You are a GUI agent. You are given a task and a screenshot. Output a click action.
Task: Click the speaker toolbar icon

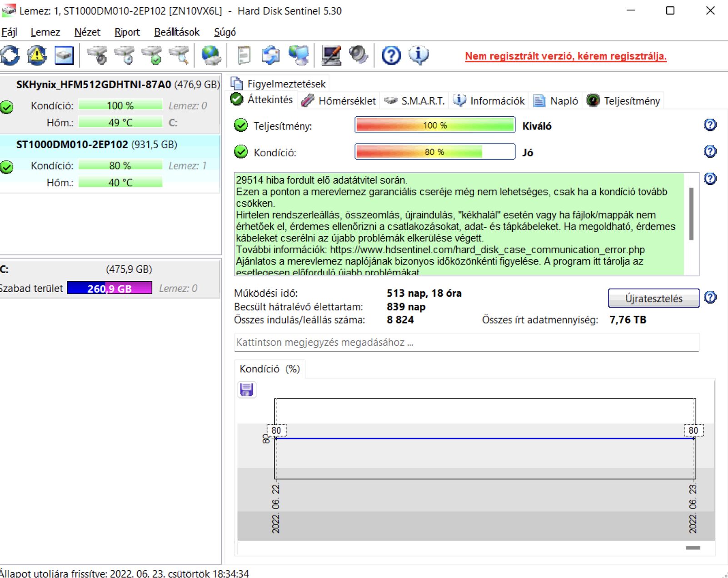tap(358, 55)
